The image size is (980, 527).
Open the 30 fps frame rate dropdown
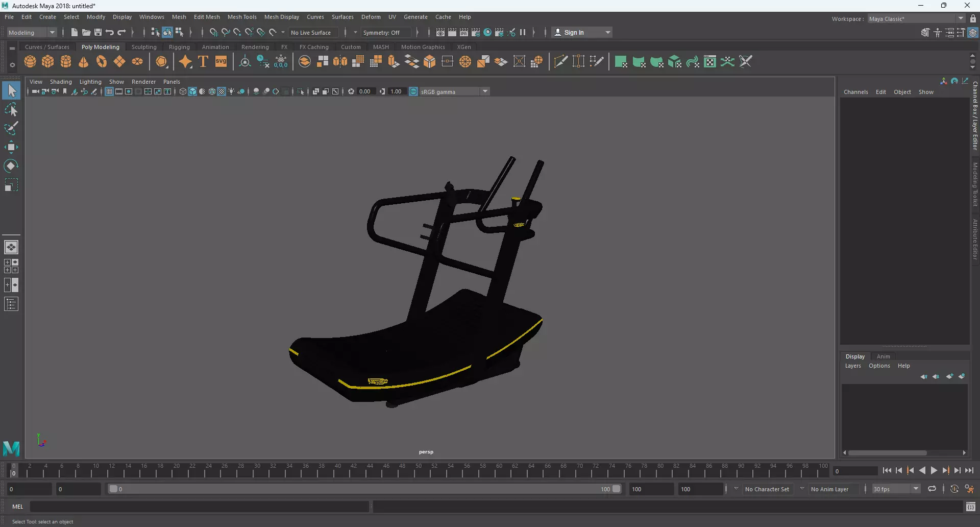896,489
